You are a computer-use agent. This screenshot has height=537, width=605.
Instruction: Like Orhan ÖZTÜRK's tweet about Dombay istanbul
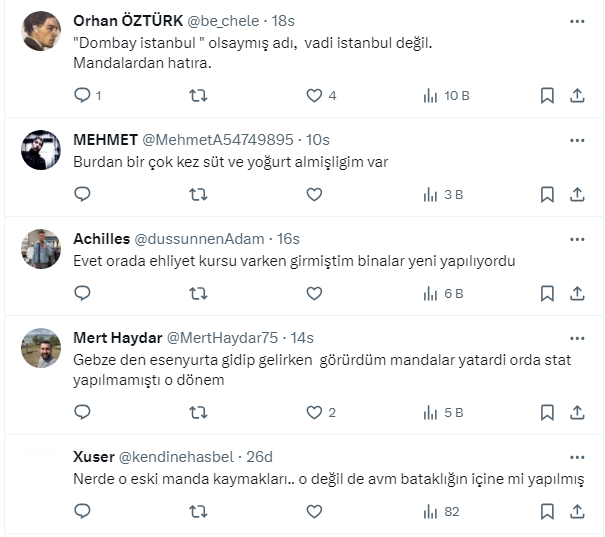(314, 95)
